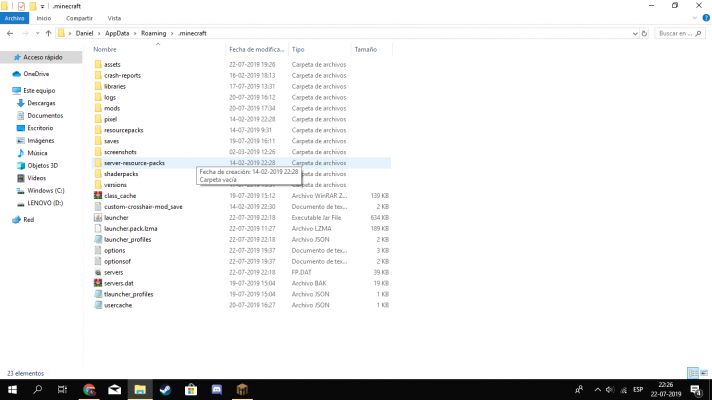Expand the ribbon chevron

[694, 18]
